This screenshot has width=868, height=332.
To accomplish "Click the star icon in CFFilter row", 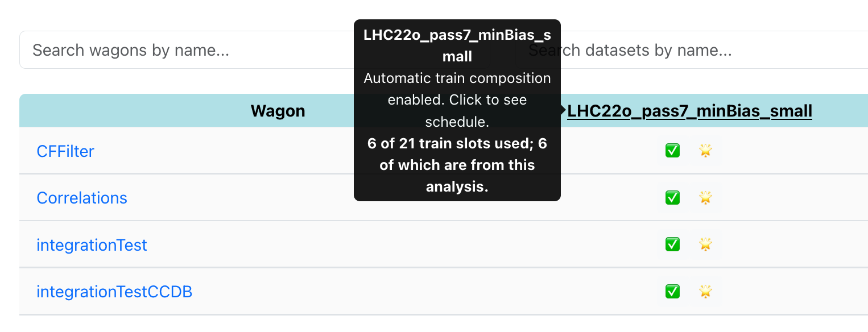I will click(x=705, y=151).
